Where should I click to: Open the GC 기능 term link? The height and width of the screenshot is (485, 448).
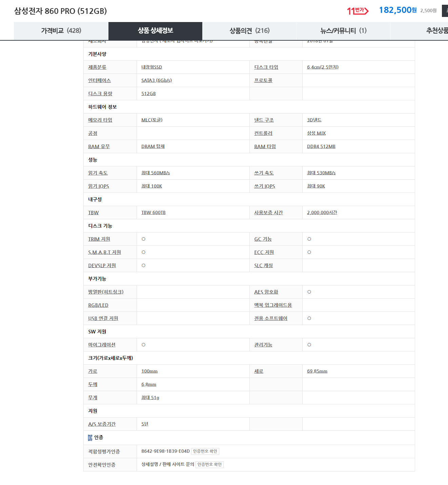coord(263,239)
